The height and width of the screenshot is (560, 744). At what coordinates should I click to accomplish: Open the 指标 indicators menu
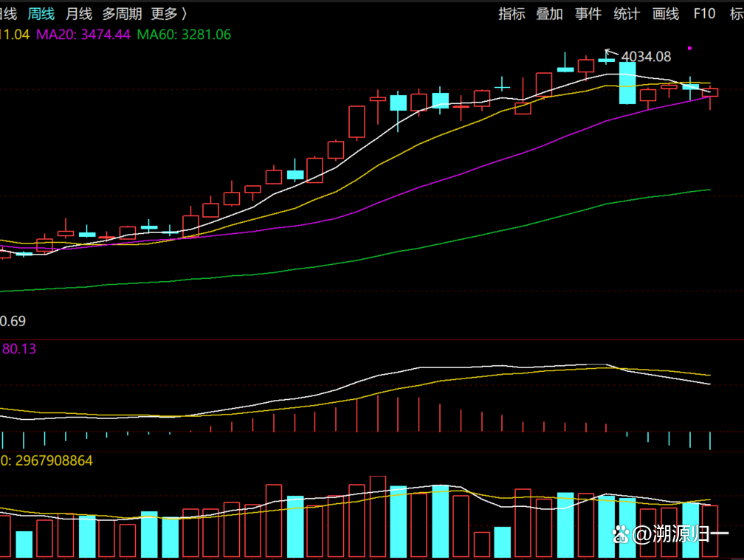[x=512, y=13]
